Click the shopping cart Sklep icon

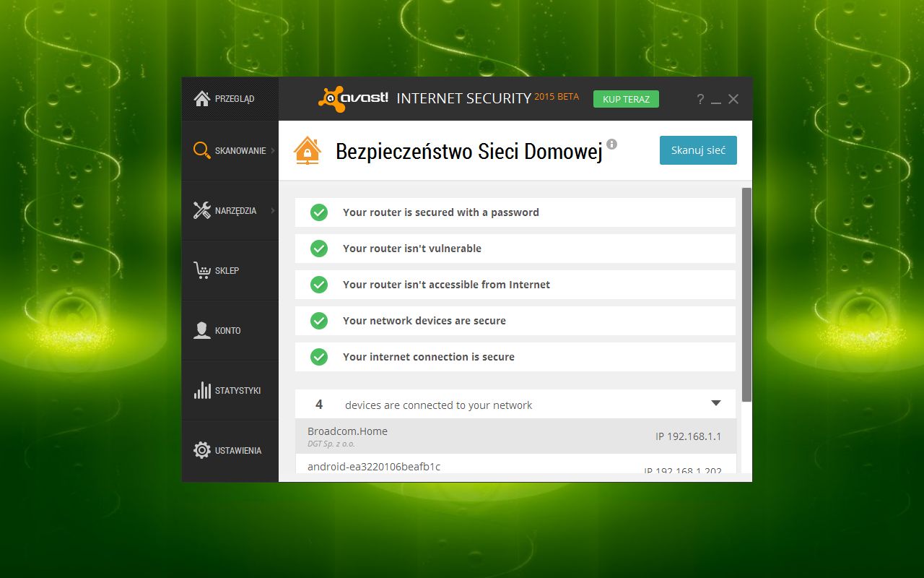202,270
